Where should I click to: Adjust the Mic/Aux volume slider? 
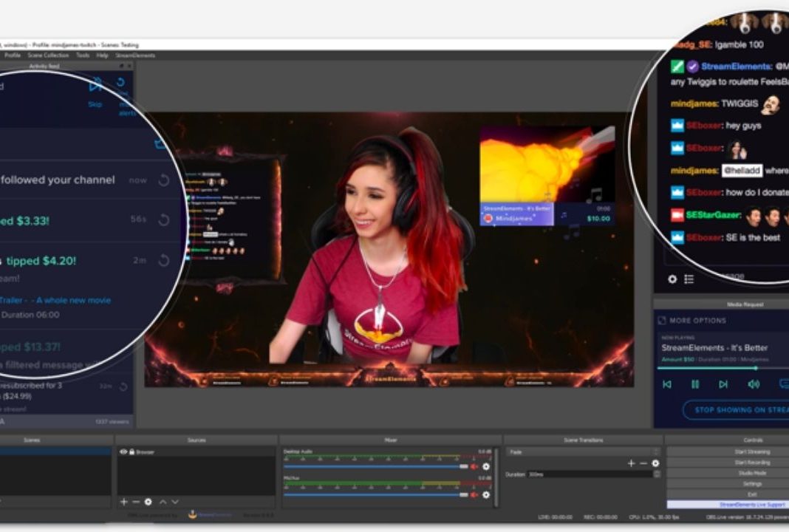376,495
